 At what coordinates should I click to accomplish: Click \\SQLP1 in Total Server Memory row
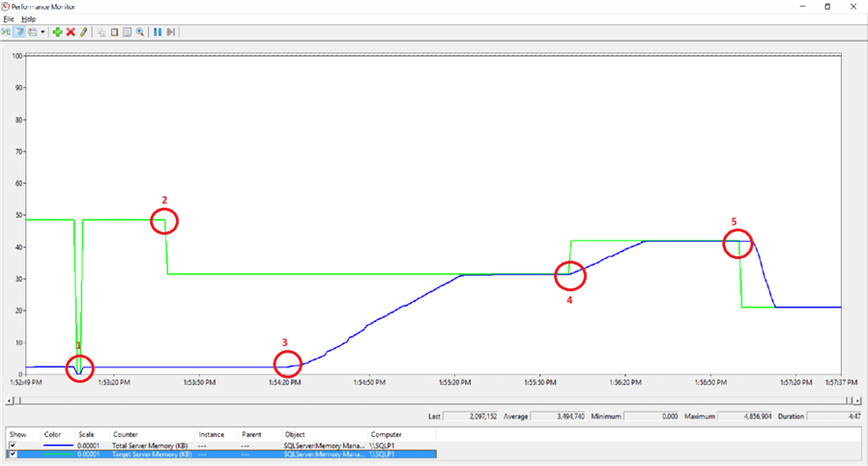tap(383, 446)
